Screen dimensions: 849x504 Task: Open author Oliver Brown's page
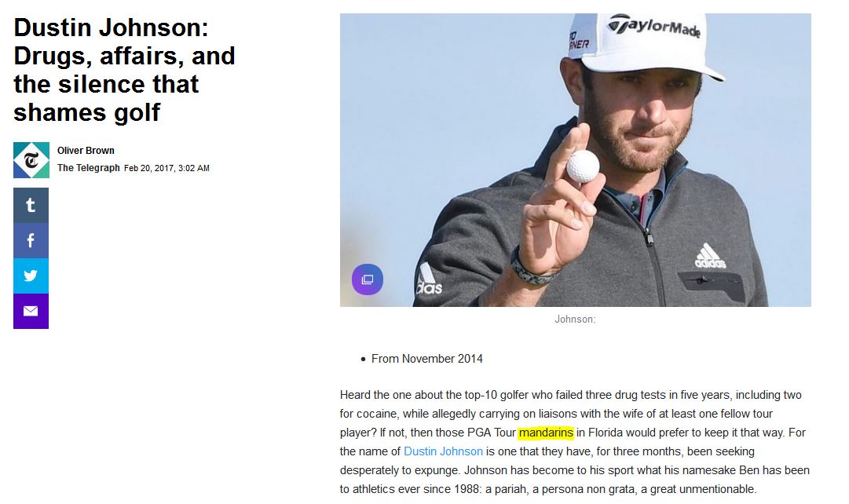[86, 151]
